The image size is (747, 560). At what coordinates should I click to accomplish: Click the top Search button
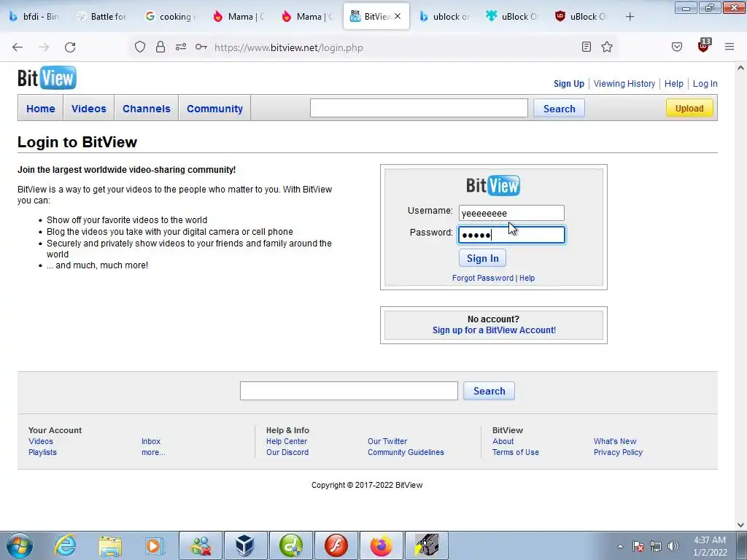tap(560, 109)
